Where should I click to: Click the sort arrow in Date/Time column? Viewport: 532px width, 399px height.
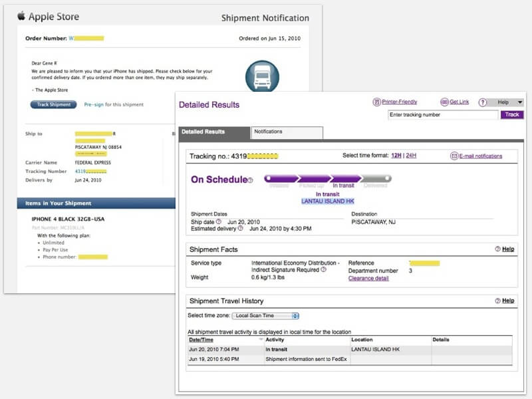261,339
